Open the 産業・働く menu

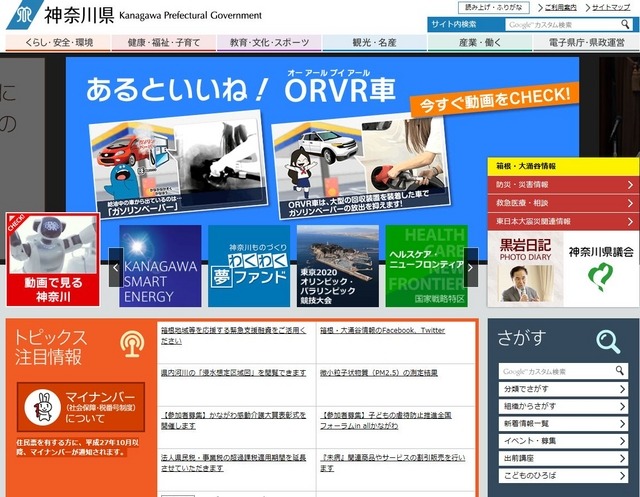tap(480, 43)
